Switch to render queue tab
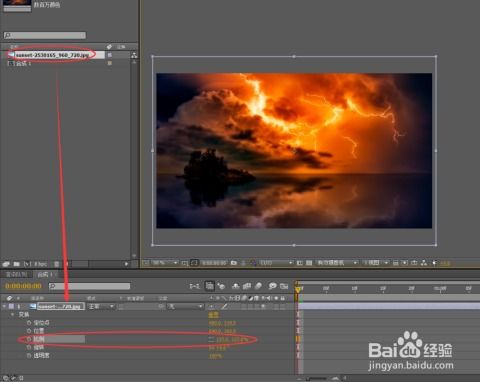The width and height of the screenshot is (480, 382). tap(16, 275)
